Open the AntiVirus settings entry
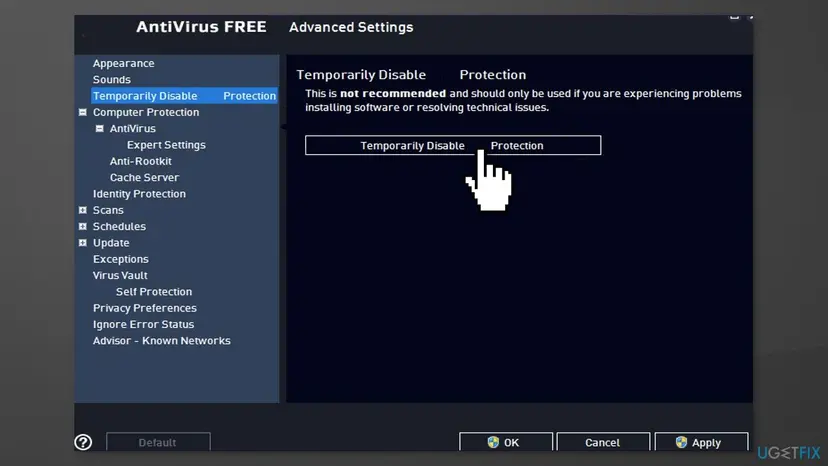Screen dimensions: 828x466 pyautogui.click(x=133, y=128)
